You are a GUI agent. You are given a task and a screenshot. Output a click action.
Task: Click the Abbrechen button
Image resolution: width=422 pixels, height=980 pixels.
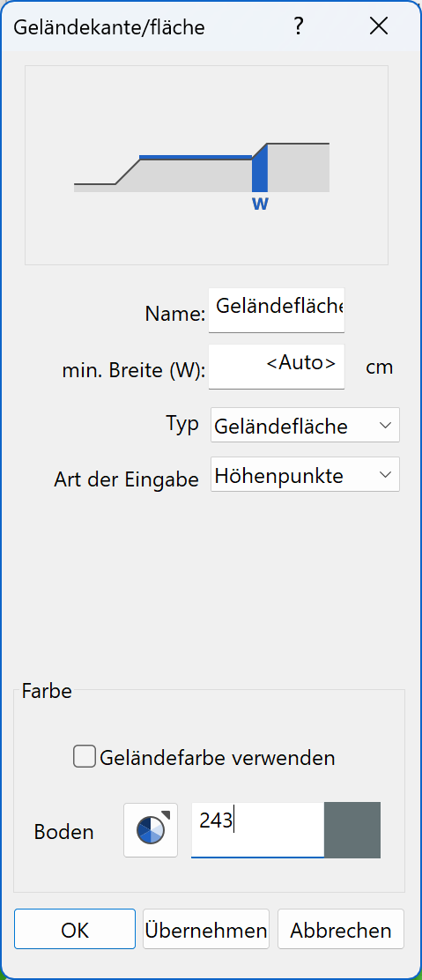tap(341, 930)
